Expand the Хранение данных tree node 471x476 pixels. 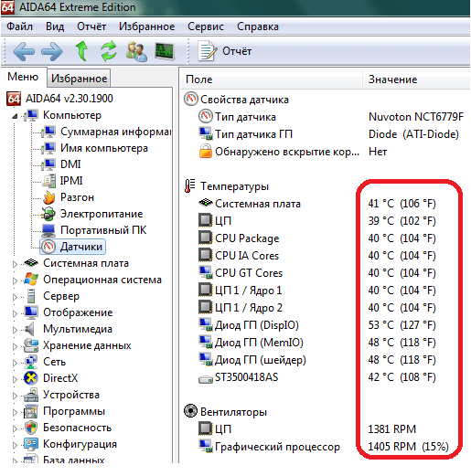pos(15,346)
